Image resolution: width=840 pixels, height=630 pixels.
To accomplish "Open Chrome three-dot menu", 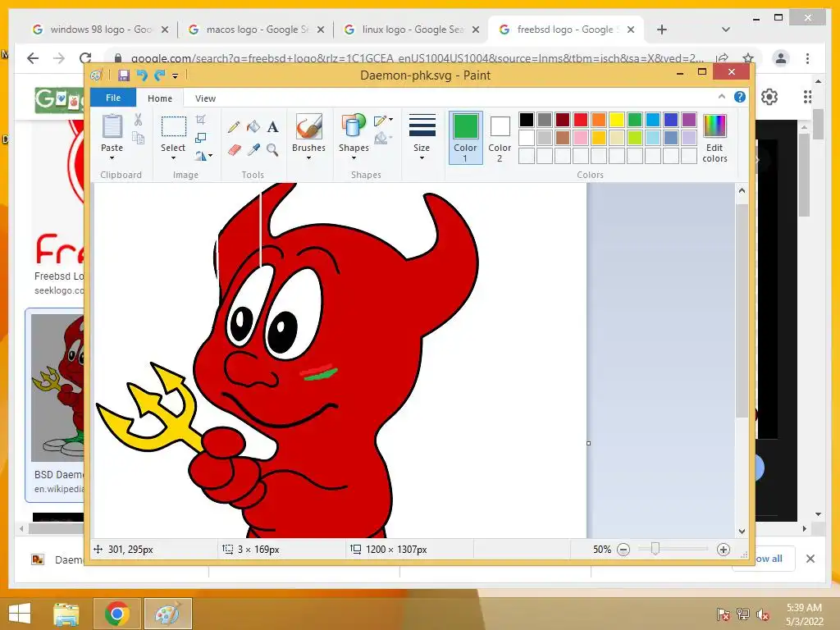I will (807, 58).
